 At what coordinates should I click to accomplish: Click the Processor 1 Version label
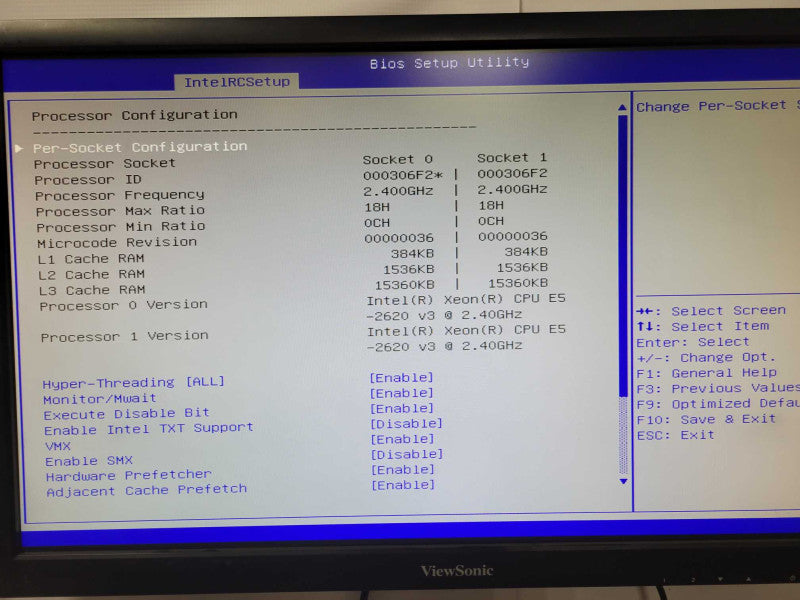[125, 337]
